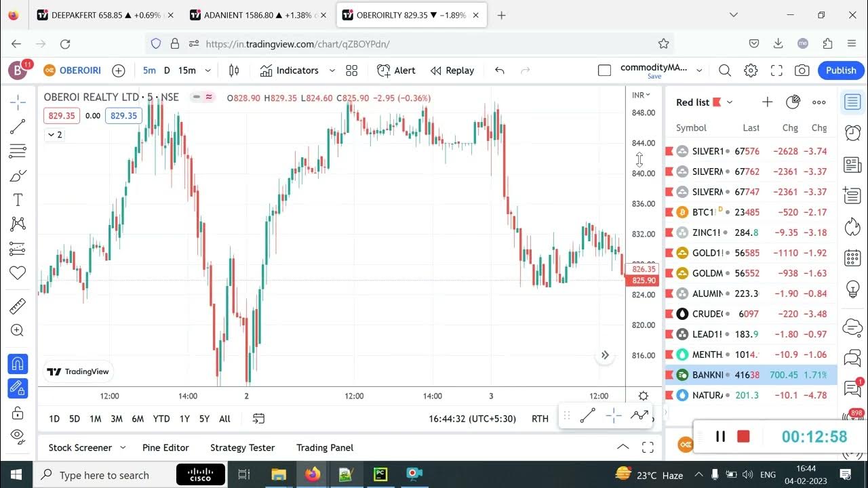
Task: Open the hotlists flame icon
Action: point(853,226)
